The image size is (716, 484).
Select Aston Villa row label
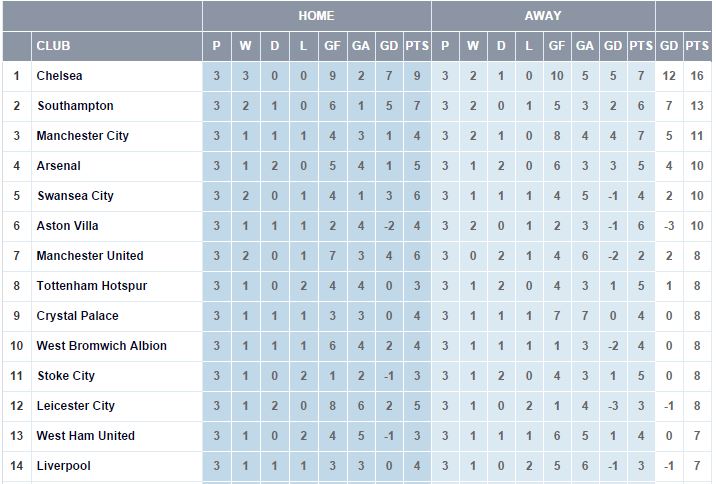[x=67, y=226]
